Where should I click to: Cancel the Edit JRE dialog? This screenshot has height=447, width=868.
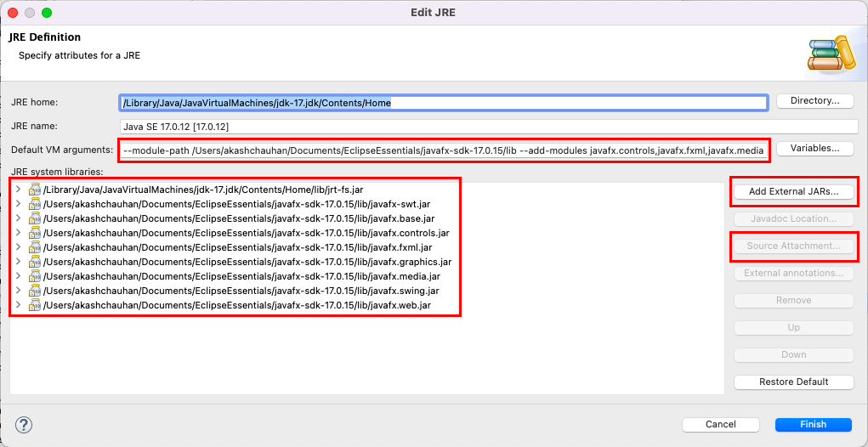pos(720,424)
